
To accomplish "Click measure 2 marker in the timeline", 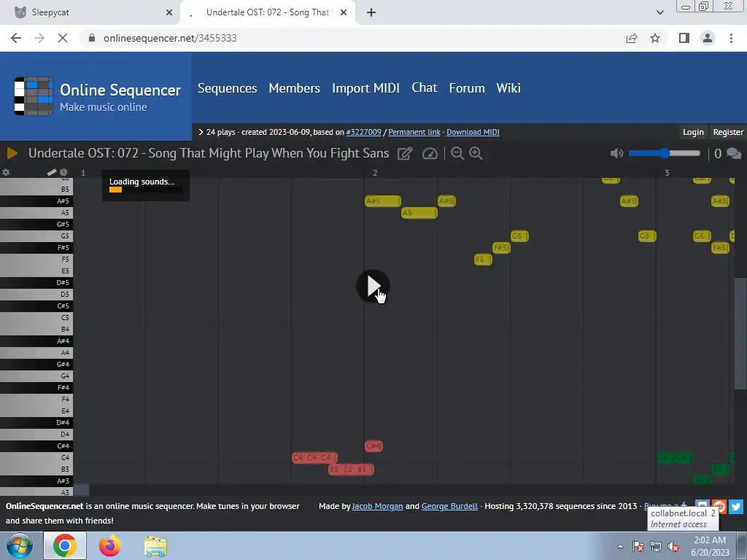I will point(375,173).
